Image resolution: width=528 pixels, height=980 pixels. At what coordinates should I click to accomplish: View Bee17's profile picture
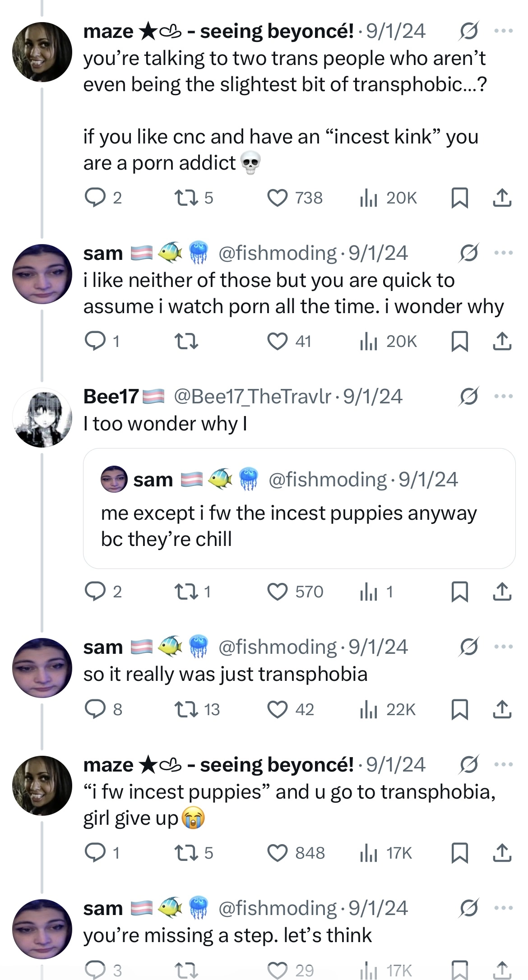point(42,417)
